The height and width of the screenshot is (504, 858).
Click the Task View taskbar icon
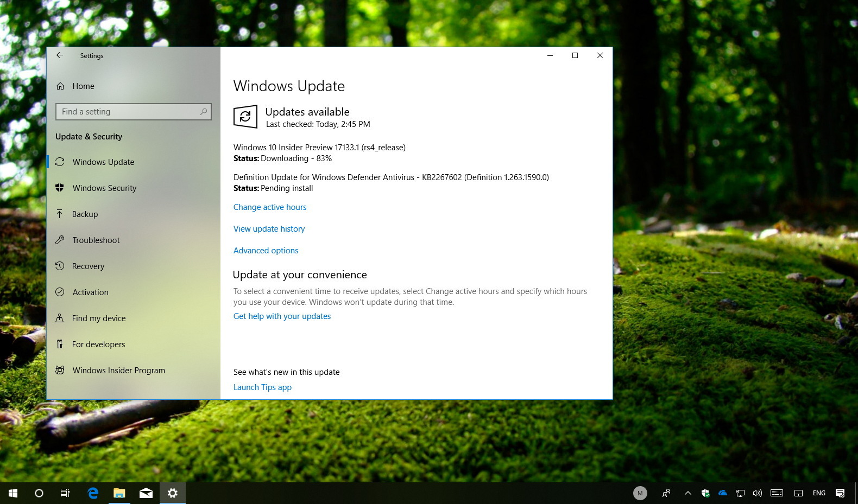pyautogui.click(x=65, y=493)
